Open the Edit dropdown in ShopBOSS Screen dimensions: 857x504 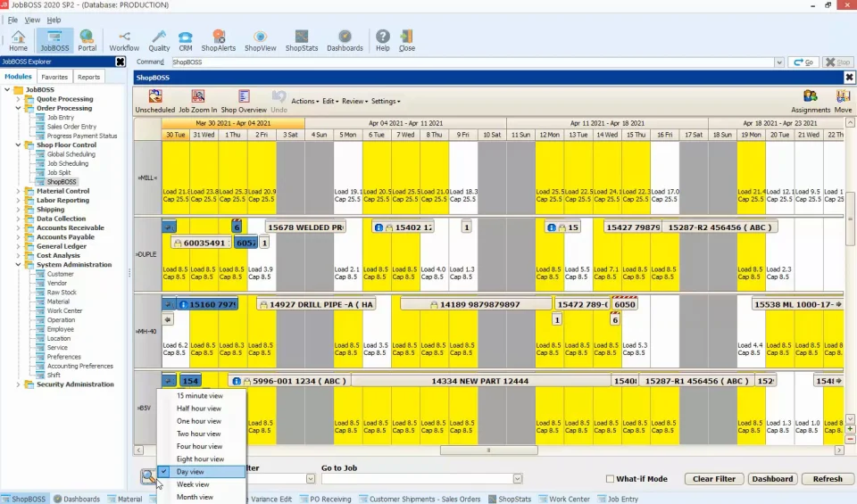tap(330, 101)
